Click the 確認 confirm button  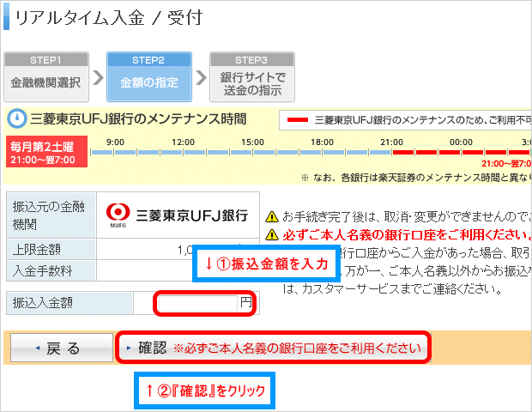pyautogui.click(x=274, y=348)
